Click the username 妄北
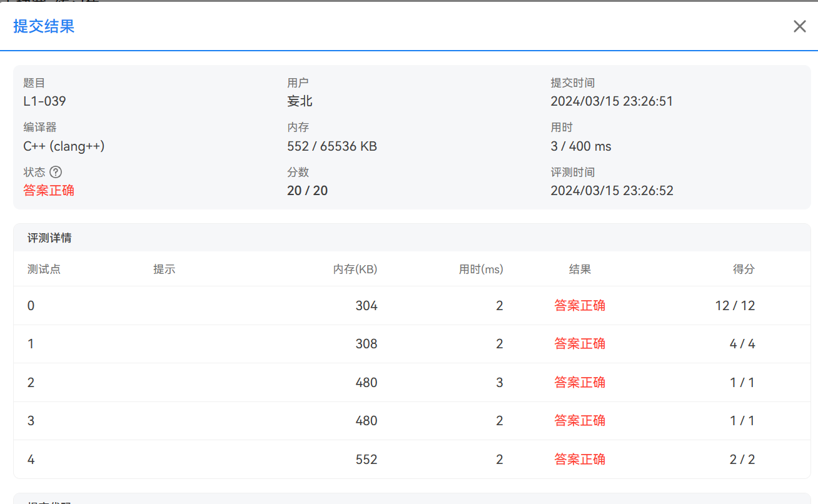This screenshot has height=504, width=818. coord(300,101)
